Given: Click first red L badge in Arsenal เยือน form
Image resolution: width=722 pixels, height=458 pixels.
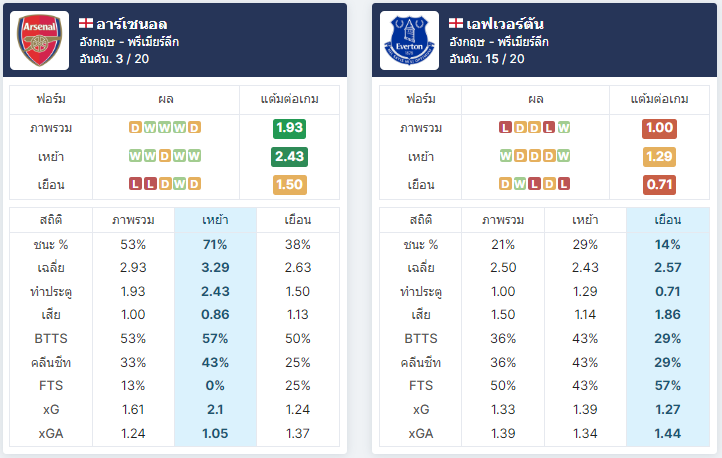Looking at the screenshot, I should [x=135, y=184].
